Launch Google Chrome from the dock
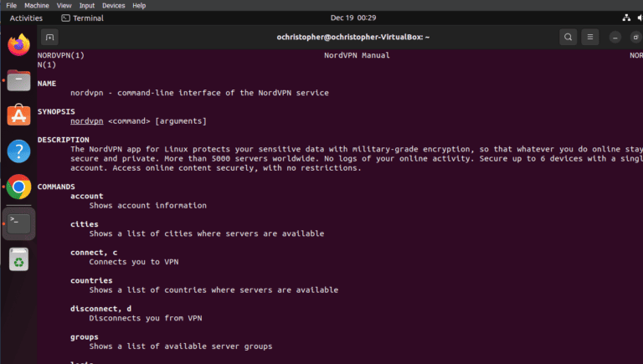The width and height of the screenshot is (643, 364). (18, 187)
